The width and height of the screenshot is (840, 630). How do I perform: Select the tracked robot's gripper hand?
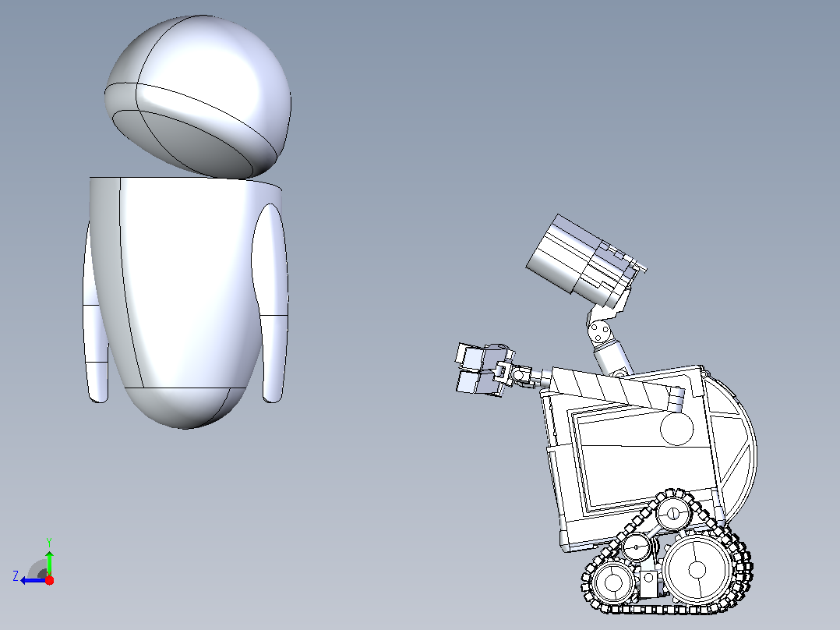[x=485, y=370]
